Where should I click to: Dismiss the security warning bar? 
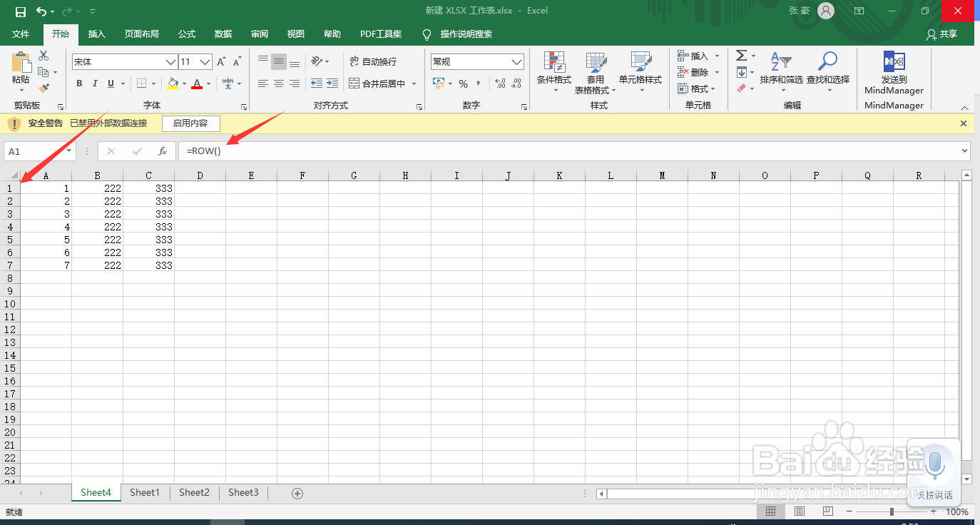point(964,123)
